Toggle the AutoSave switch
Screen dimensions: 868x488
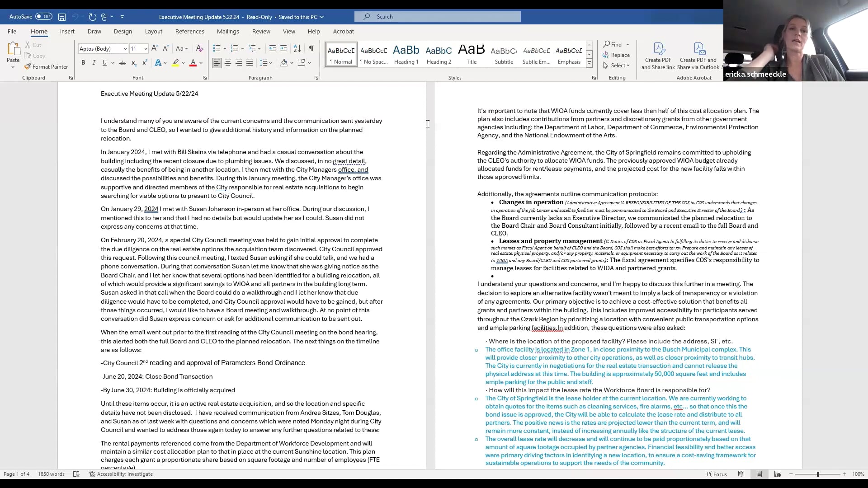(44, 17)
